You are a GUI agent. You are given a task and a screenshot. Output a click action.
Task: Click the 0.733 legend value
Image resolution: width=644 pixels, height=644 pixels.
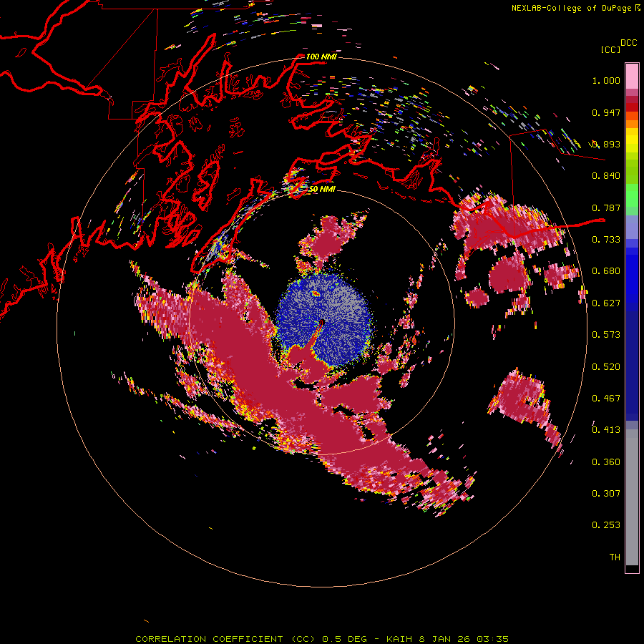pos(606,240)
